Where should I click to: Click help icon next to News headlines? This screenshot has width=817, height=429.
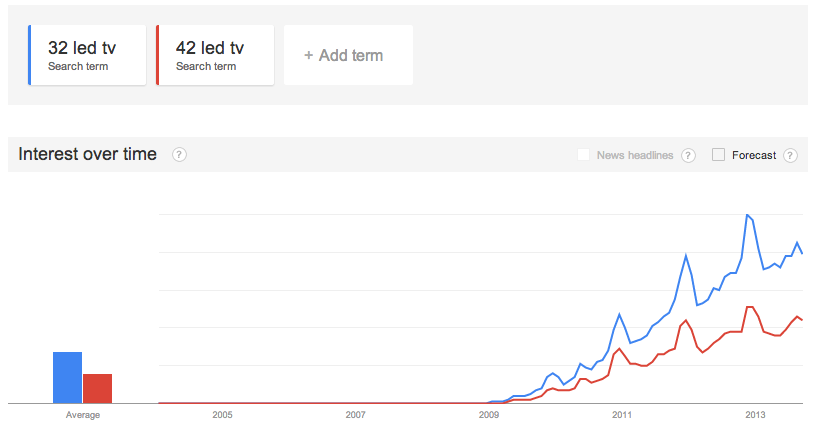(x=688, y=155)
